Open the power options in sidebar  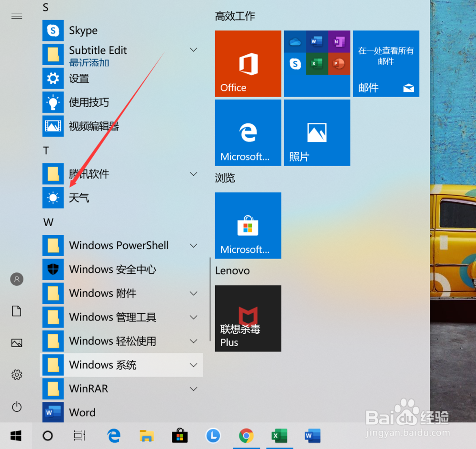click(x=16, y=407)
